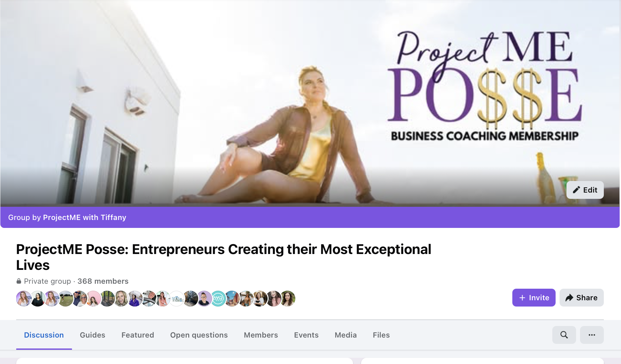Click the search magnifier icon button
This screenshot has height=364, width=621.
coord(564,335)
